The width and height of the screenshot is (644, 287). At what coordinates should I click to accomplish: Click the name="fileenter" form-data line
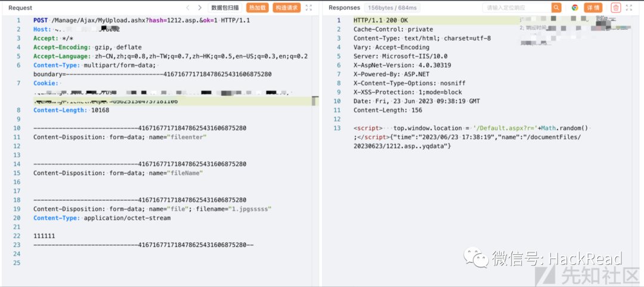(119, 137)
